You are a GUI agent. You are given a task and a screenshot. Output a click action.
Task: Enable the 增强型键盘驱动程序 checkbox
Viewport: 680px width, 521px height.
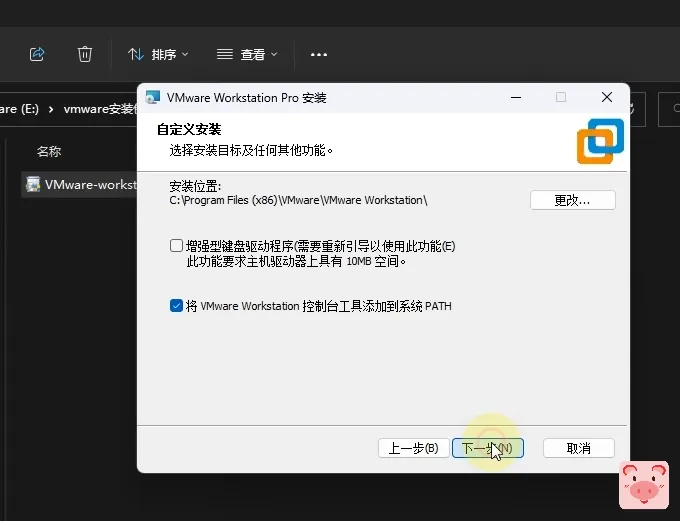tap(176, 246)
